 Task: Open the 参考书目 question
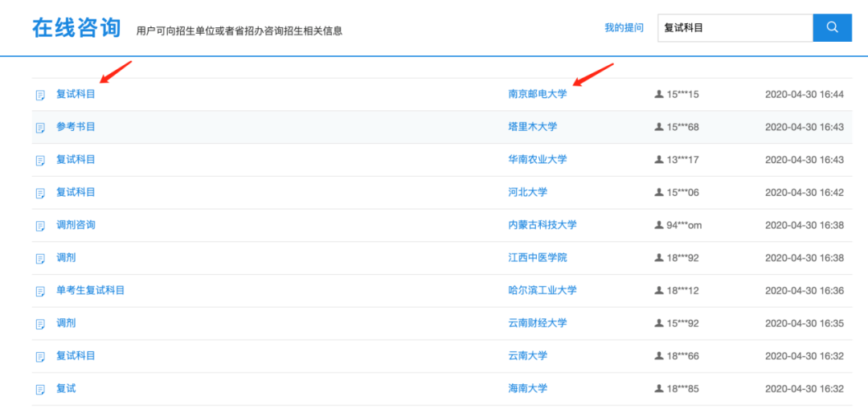pos(76,127)
